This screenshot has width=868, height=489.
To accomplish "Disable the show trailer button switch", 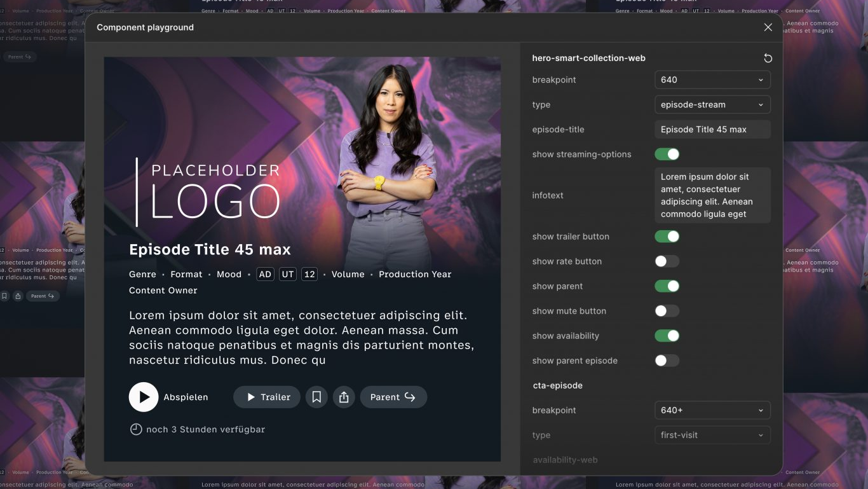I will tap(667, 237).
